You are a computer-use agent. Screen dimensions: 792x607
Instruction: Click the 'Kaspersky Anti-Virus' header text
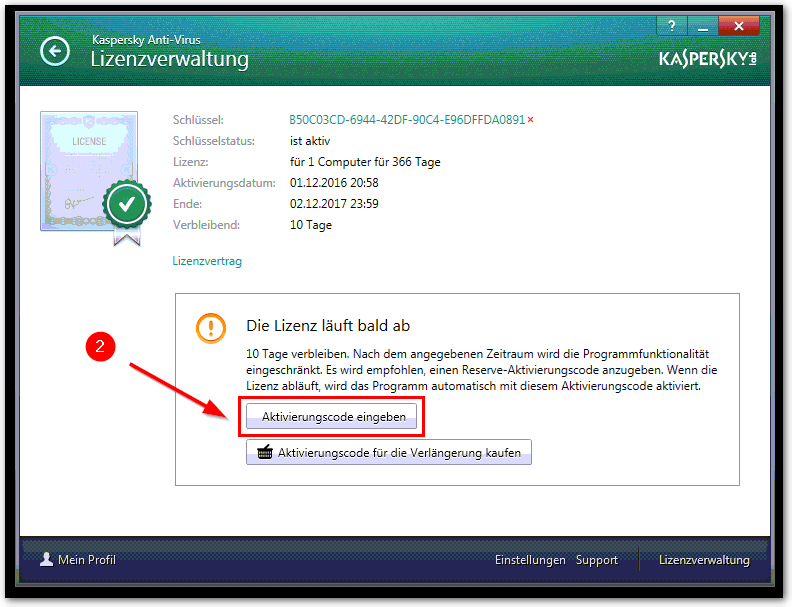click(x=146, y=39)
